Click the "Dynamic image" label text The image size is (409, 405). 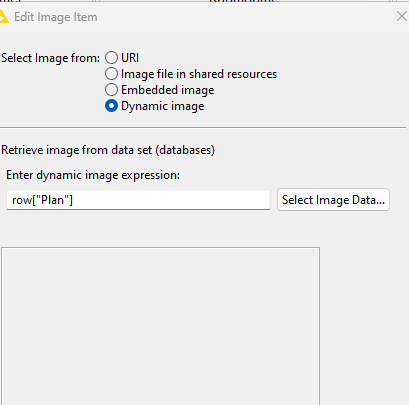[x=163, y=106]
